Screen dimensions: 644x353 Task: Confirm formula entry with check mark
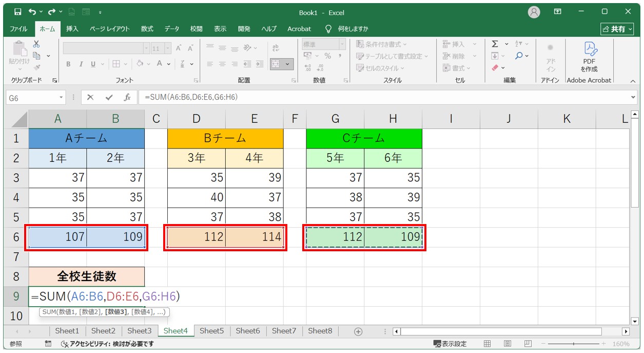pos(109,98)
